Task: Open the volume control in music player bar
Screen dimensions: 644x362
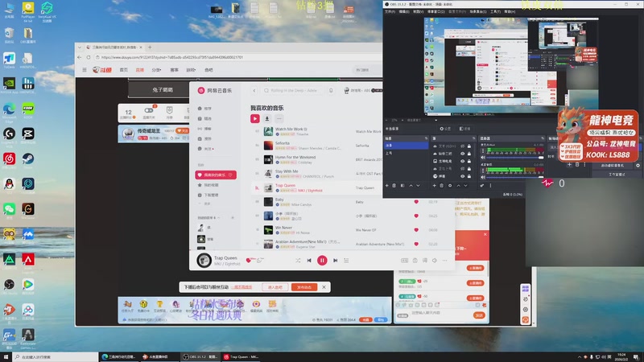Action: 435,260
